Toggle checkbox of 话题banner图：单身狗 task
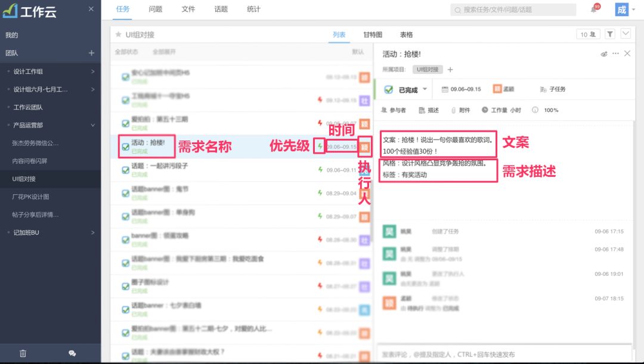644x364 pixels. (126, 217)
